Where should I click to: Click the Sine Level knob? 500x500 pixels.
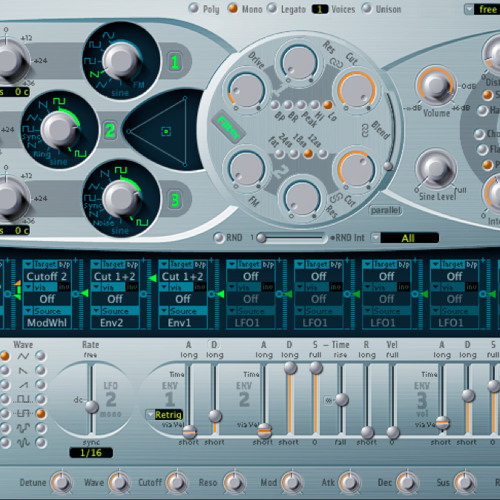point(435,168)
